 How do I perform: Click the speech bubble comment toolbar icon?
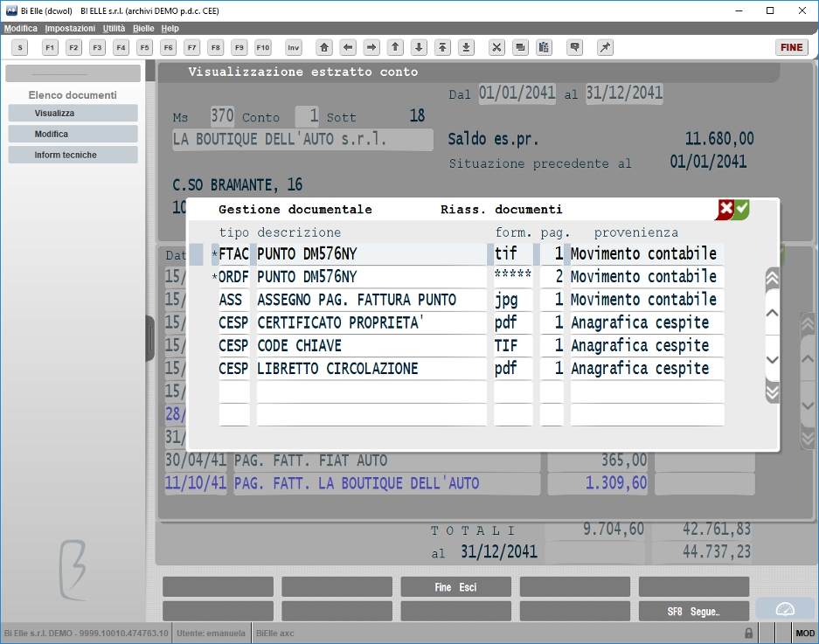click(574, 47)
